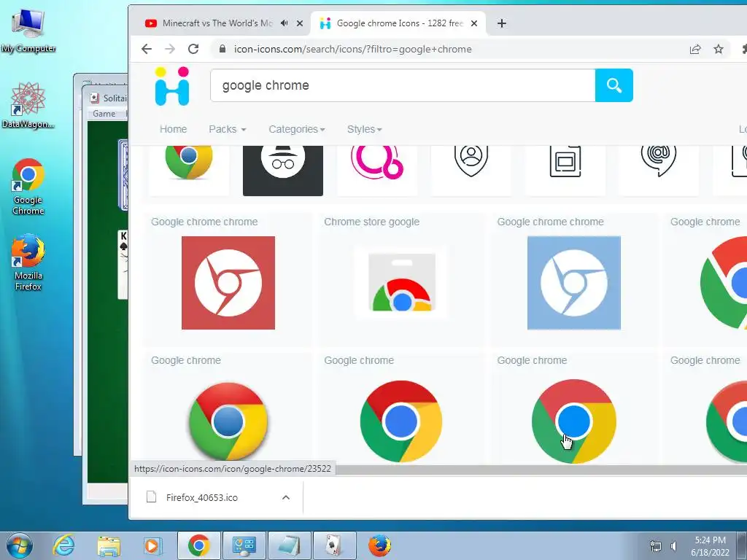
Task: Open Firefox_40653.ico download options chevron
Action: click(286, 497)
